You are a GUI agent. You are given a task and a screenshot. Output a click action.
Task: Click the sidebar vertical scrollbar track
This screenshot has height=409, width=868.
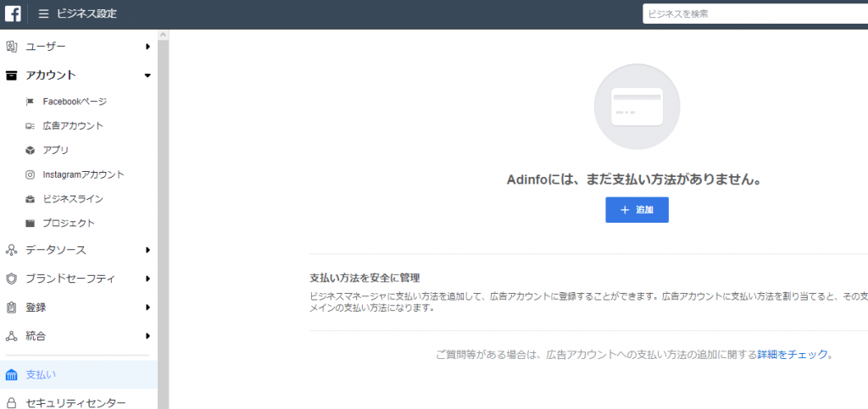(163, 224)
